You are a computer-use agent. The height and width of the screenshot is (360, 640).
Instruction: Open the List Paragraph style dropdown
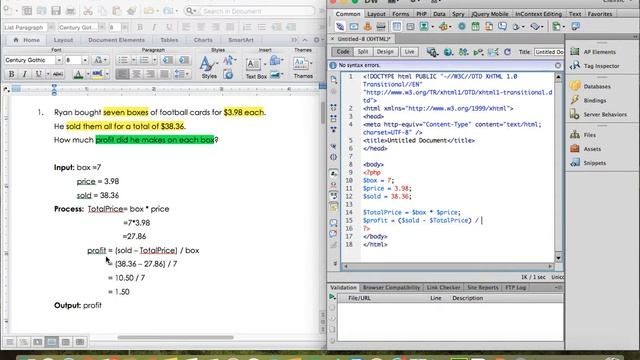point(51,27)
